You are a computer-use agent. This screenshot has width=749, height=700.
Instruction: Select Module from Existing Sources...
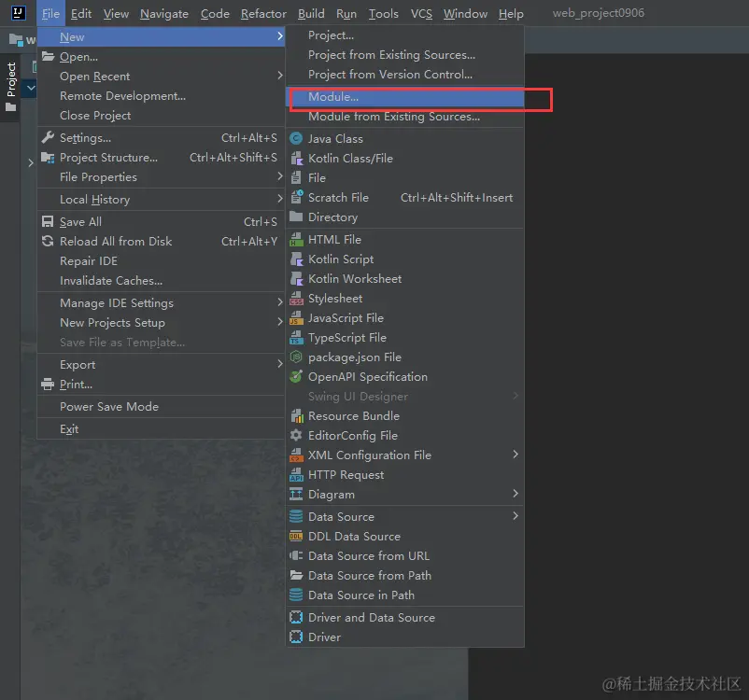click(405, 117)
